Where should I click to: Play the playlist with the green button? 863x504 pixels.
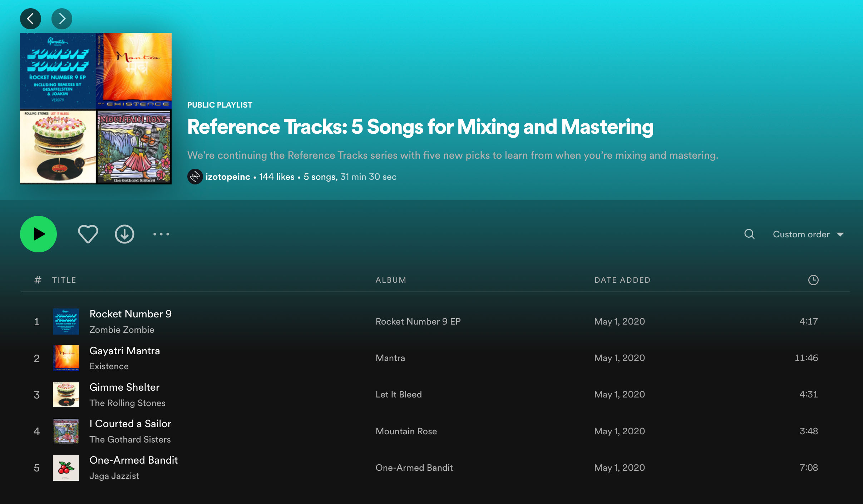pyautogui.click(x=38, y=234)
